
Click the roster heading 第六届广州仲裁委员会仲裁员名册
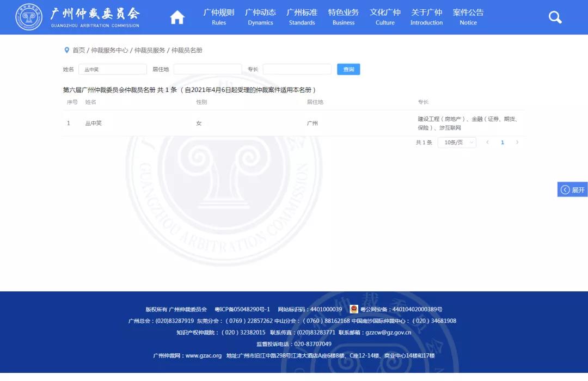[109, 90]
